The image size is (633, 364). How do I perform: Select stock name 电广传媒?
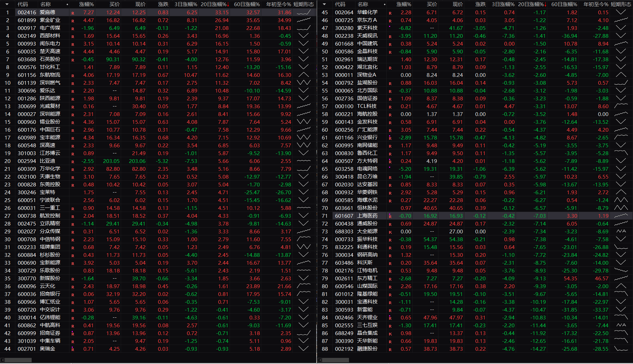coord(50,28)
